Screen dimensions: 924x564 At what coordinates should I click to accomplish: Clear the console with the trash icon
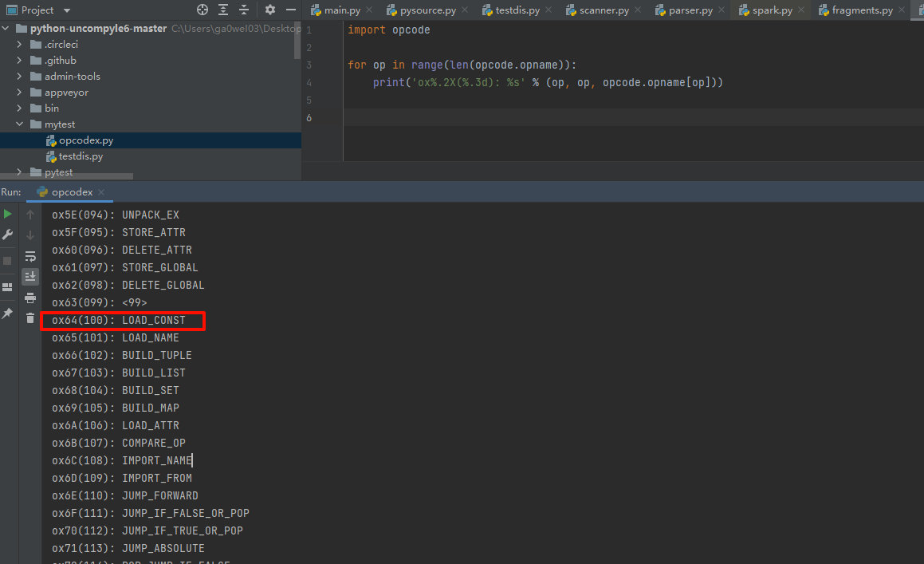coord(30,318)
